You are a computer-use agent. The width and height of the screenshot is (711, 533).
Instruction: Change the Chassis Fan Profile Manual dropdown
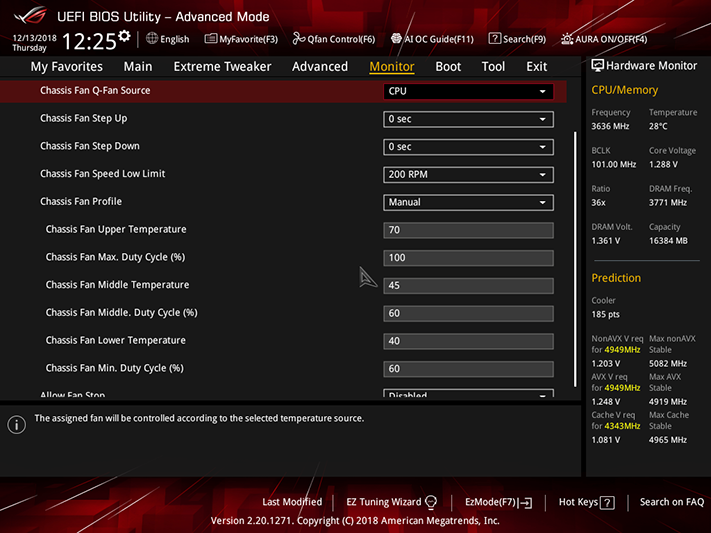(x=468, y=202)
